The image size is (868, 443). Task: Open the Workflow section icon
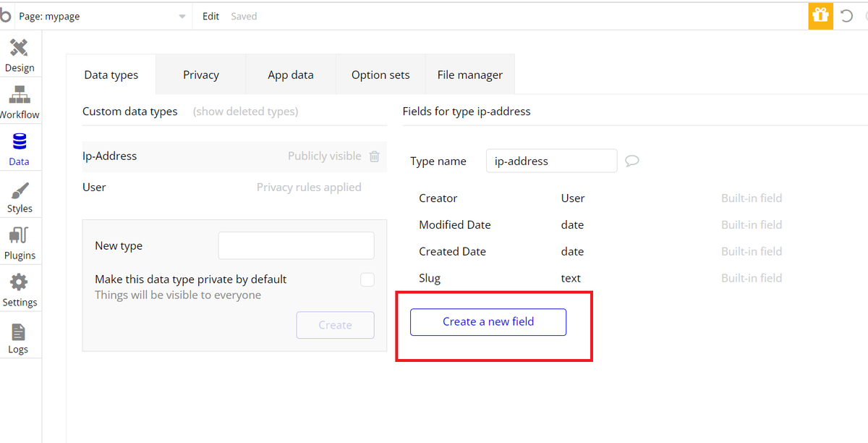[20, 96]
